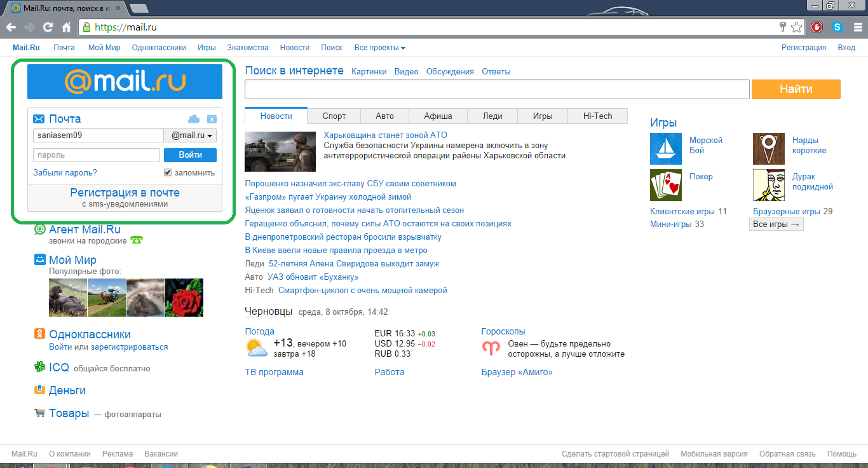Click the sun-and-cloud weather icon
This screenshot has height=468, width=868.
coord(256,348)
